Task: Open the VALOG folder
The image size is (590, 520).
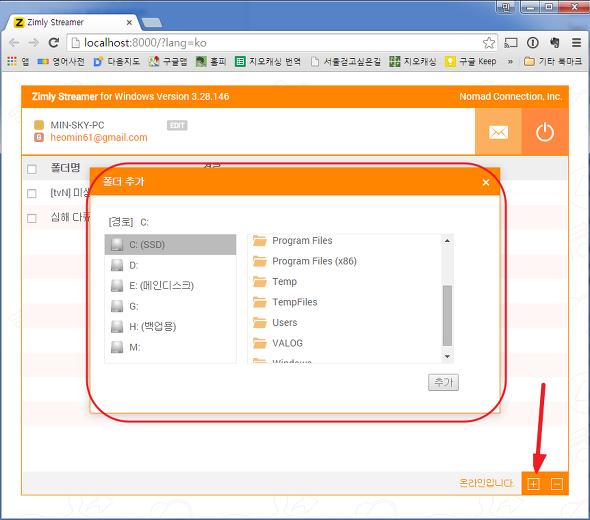Action: [x=278, y=343]
